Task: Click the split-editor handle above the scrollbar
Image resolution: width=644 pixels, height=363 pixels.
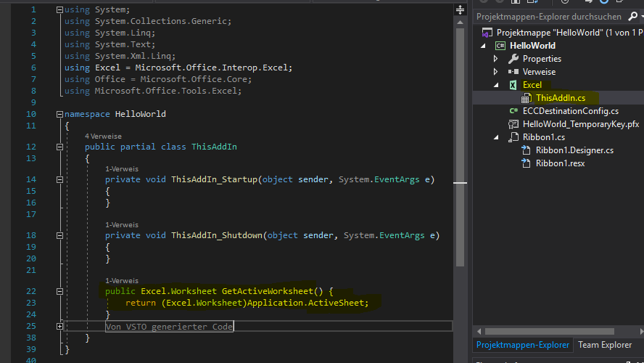Action: point(460,9)
